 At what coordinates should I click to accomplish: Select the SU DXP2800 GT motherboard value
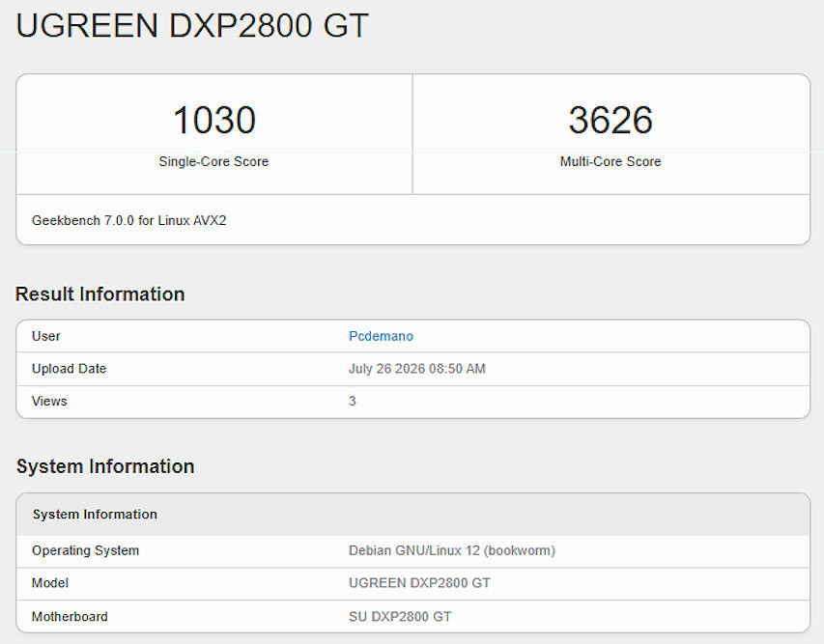pyautogui.click(x=400, y=617)
